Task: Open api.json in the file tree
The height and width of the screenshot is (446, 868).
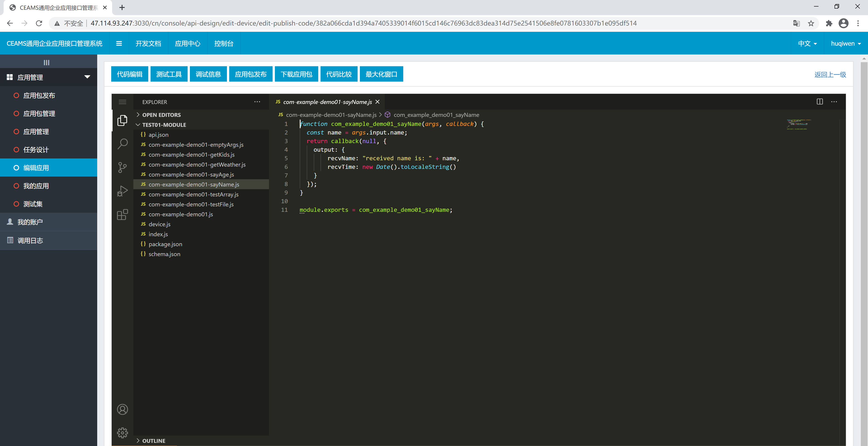Action: (x=201, y=135)
